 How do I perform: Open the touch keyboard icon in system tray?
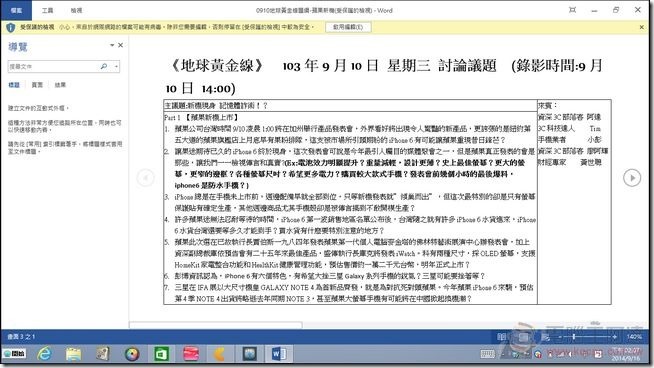tap(488, 354)
